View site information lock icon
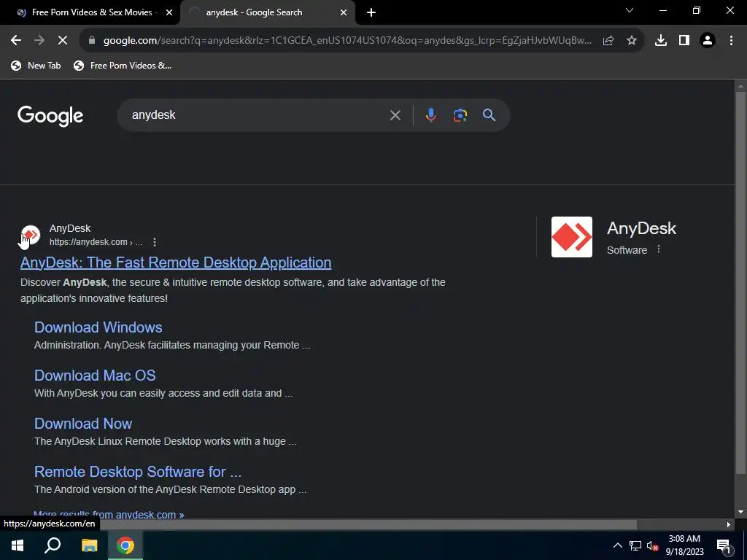The image size is (747, 560). pyautogui.click(x=92, y=41)
